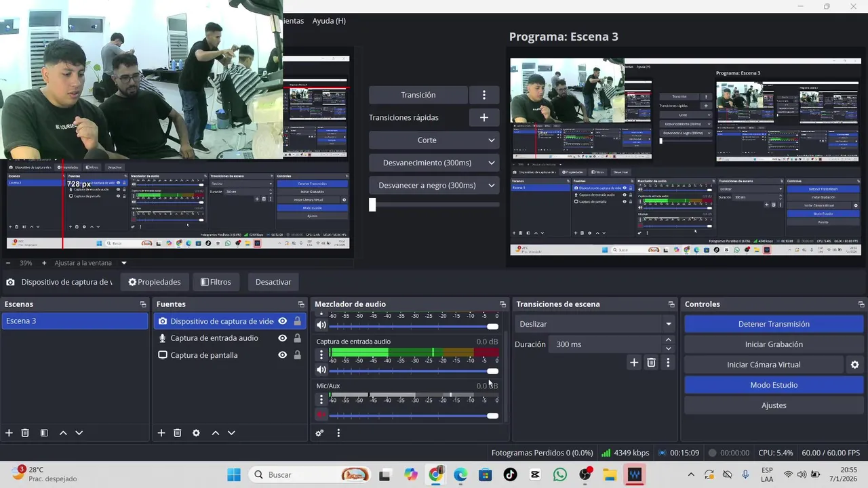Undock the Escenas panel

click(x=143, y=304)
